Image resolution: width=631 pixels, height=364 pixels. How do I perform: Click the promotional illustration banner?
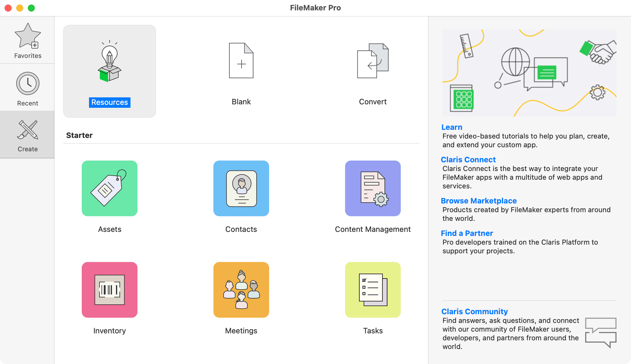[529, 73]
